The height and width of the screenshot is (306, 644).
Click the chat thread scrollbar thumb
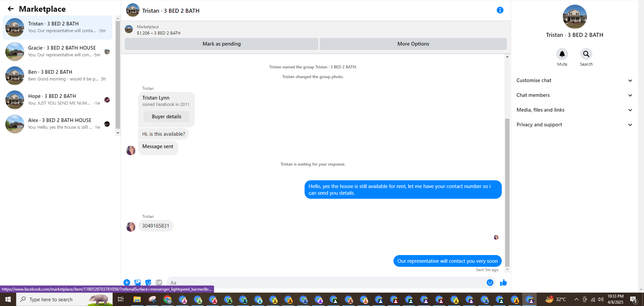pyautogui.click(x=507, y=192)
